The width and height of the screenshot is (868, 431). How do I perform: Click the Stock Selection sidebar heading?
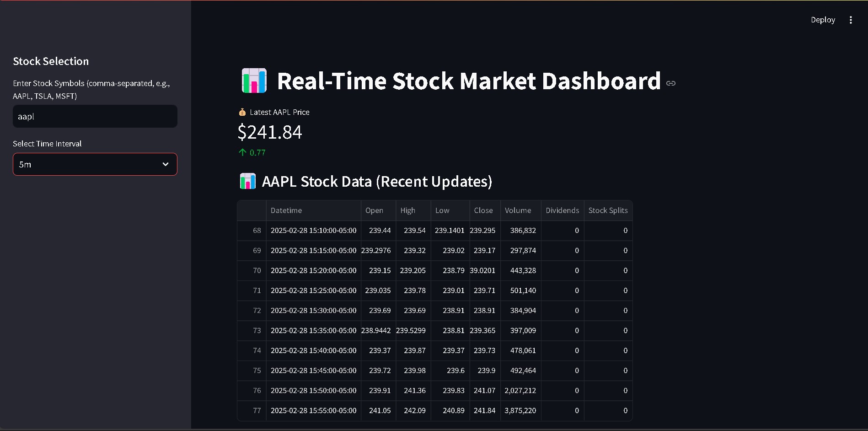pyautogui.click(x=51, y=61)
